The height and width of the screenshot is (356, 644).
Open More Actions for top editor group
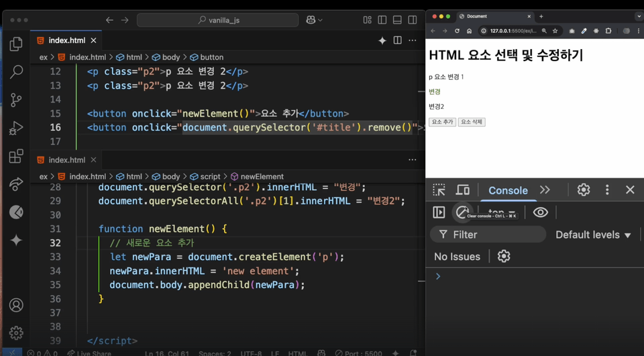tap(413, 40)
